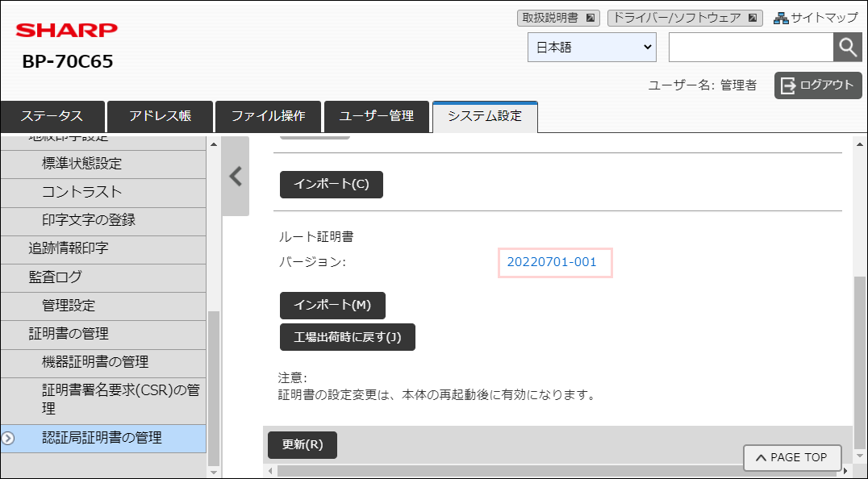Click the search text field
Screen dimensions: 868x479
[751, 48]
